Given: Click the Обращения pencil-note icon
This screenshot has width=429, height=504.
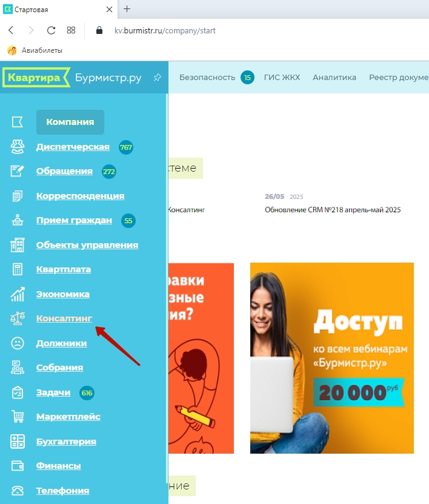Looking at the screenshot, I should 18,171.
